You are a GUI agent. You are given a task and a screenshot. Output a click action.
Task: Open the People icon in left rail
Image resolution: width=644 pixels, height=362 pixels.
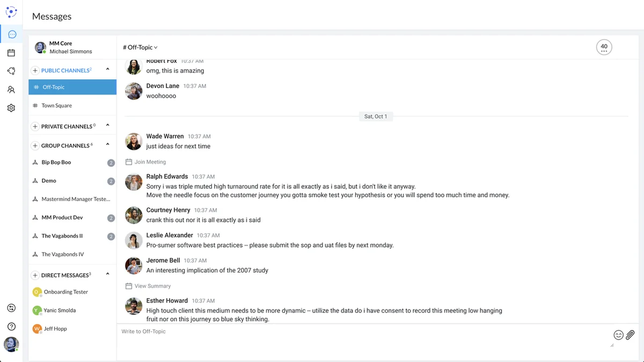tap(11, 90)
